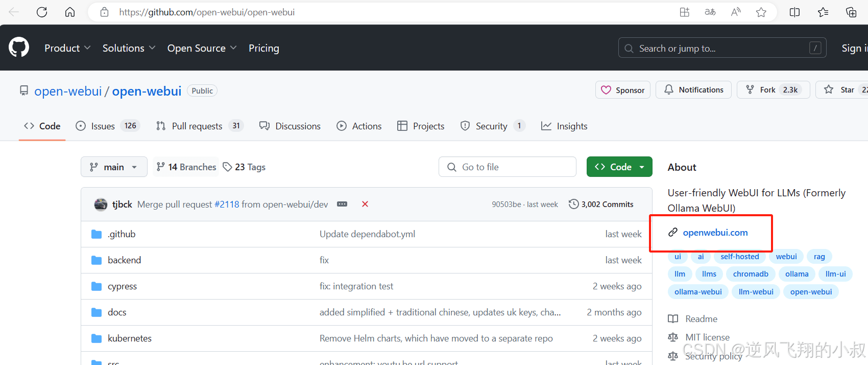
Task: Switch to the Issues tab
Action: tap(108, 126)
